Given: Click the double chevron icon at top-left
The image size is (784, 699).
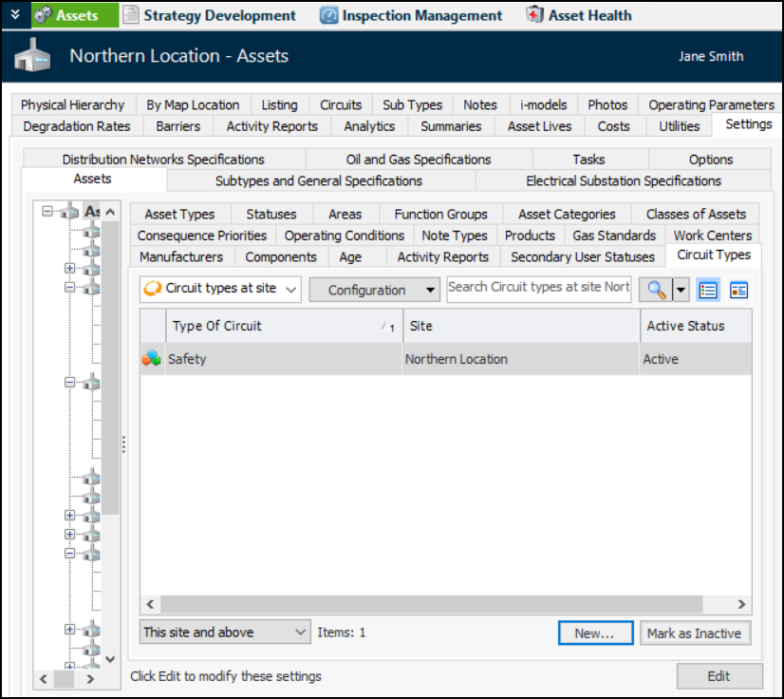Looking at the screenshot, I should click(14, 14).
